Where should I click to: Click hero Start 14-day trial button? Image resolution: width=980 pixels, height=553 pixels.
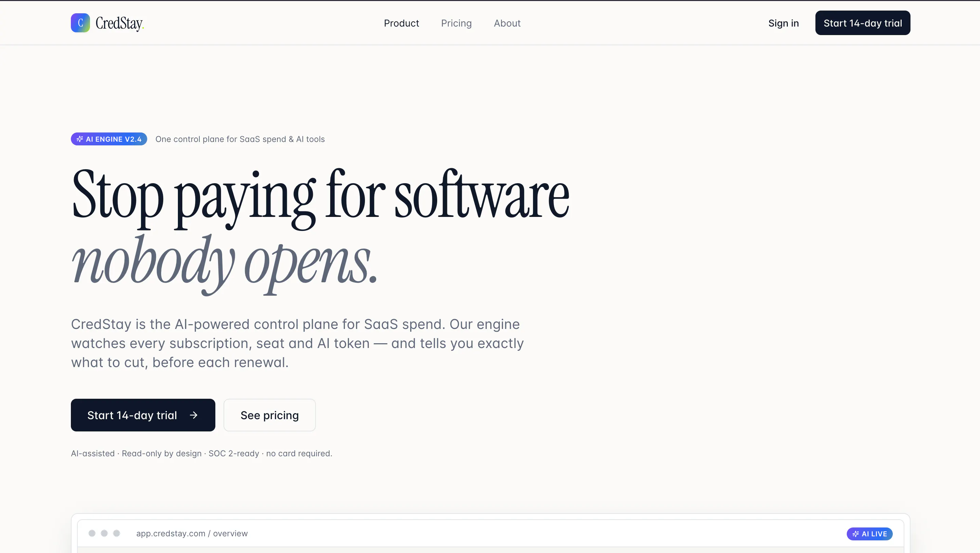tap(143, 415)
